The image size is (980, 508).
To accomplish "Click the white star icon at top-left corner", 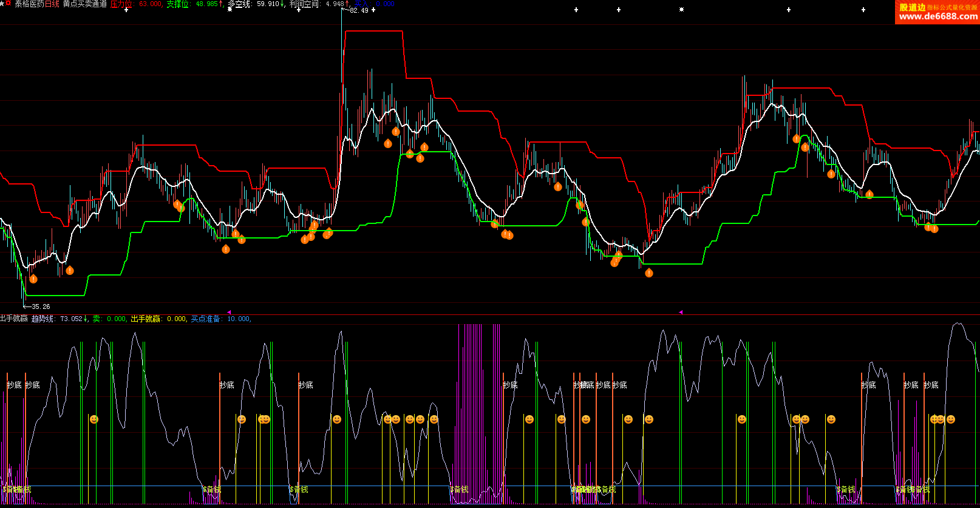I will click(2, 4).
